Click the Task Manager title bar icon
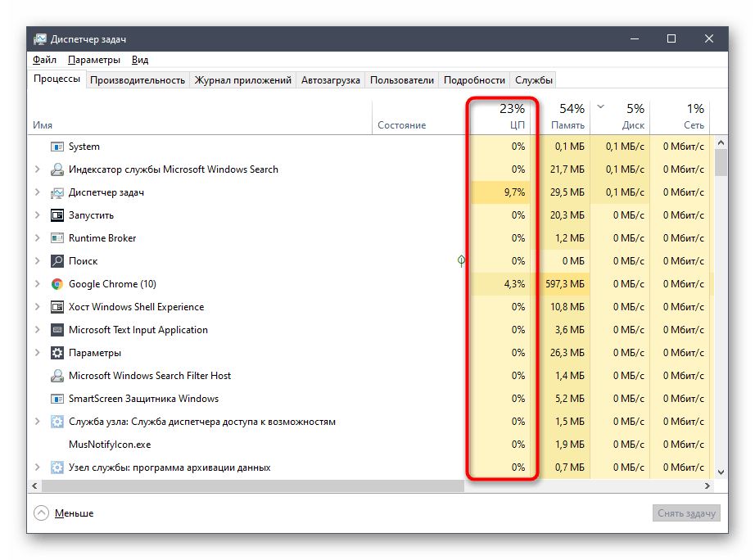The width and height of the screenshot is (755, 560). [40, 39]
